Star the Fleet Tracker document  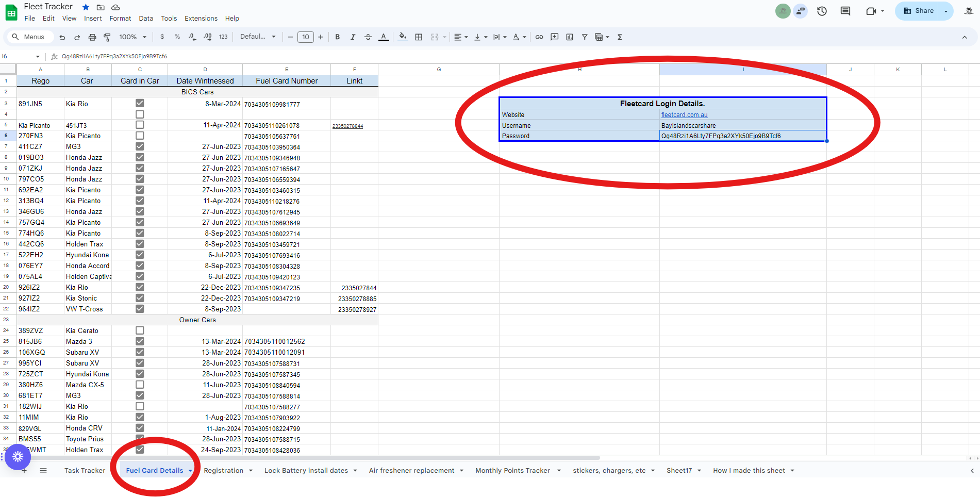[86, 7]
